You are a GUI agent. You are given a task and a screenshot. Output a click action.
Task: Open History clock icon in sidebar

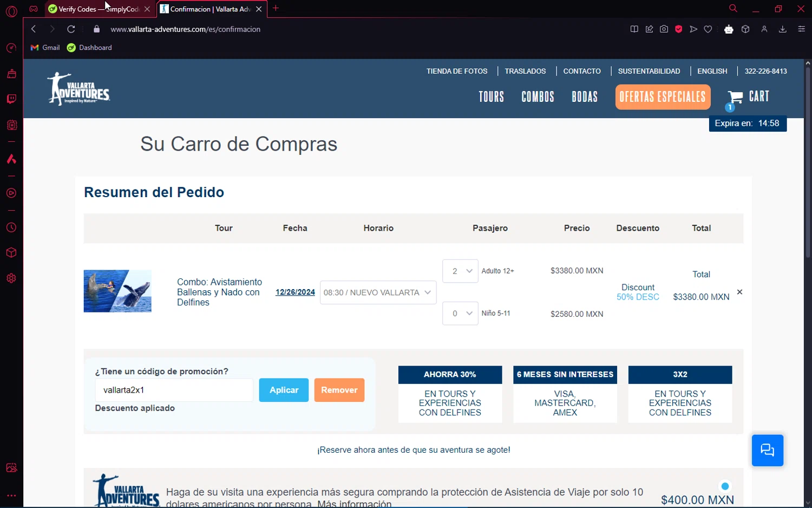pyautogui.click(x=11, y=228)
